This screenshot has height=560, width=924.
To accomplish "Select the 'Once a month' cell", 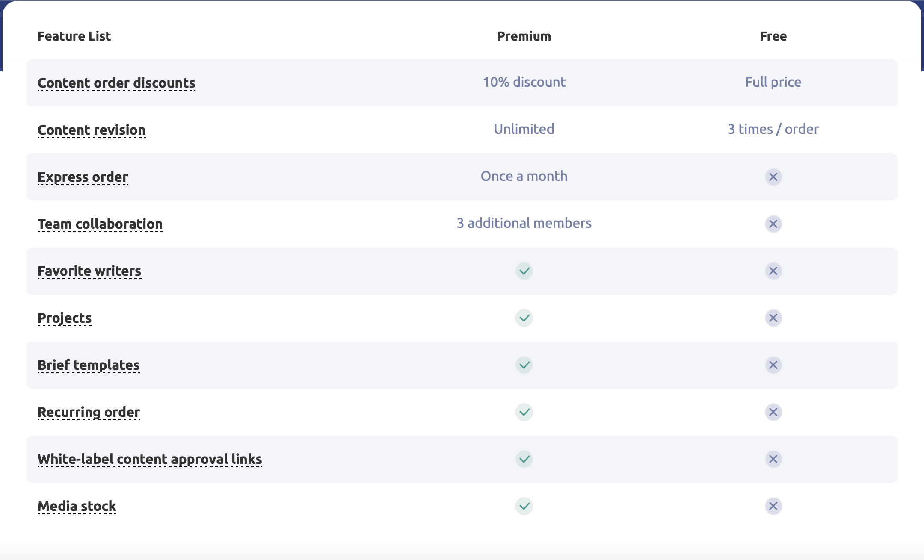I will (524, 176).
